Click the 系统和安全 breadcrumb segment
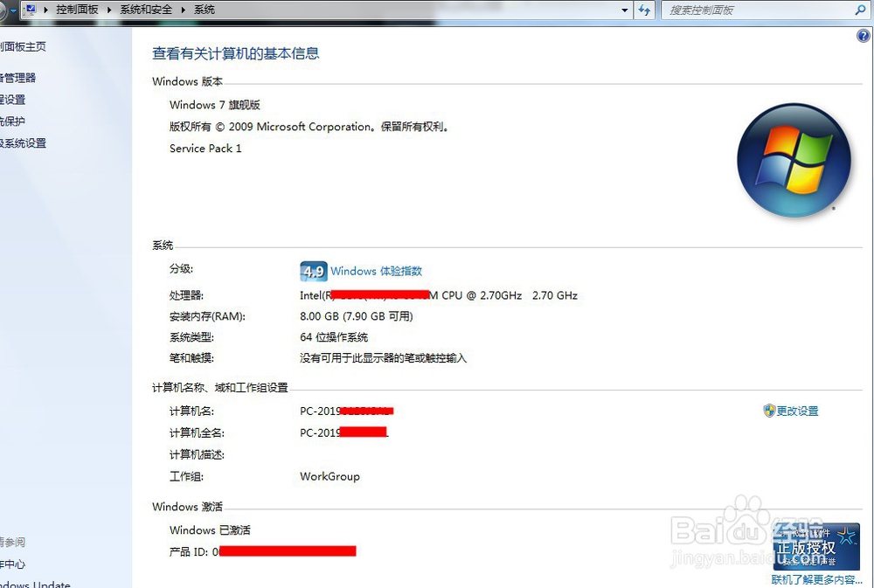Image resolution: width=874 pixels, height=588 pixels. (146, 10)
